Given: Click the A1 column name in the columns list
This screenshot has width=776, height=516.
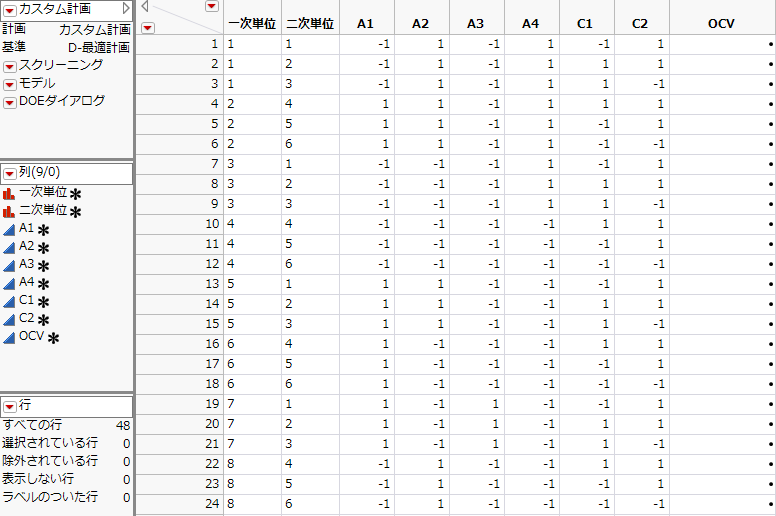Looking at the screenshot, I should pos(26,228).
